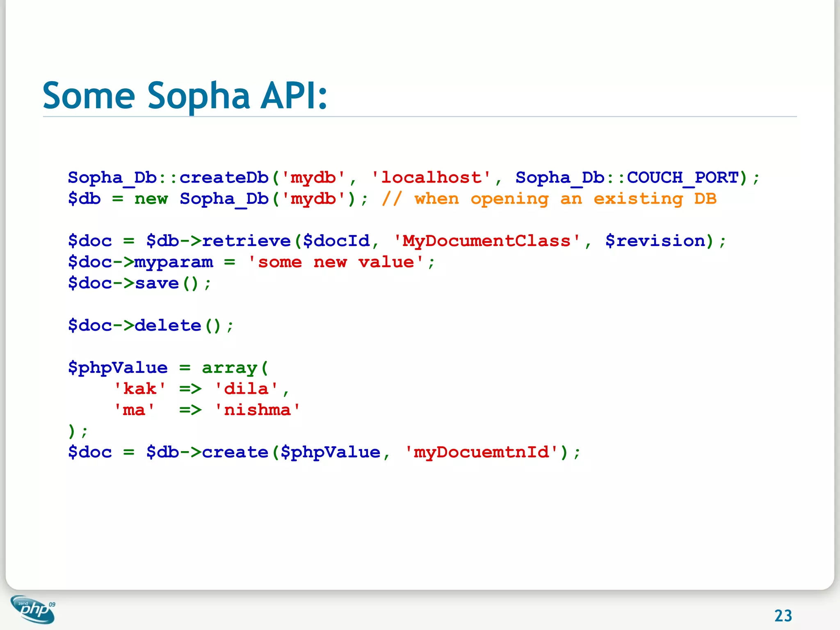
Task: Click the string 'localhost'
Action: click(x=431, y=178)
